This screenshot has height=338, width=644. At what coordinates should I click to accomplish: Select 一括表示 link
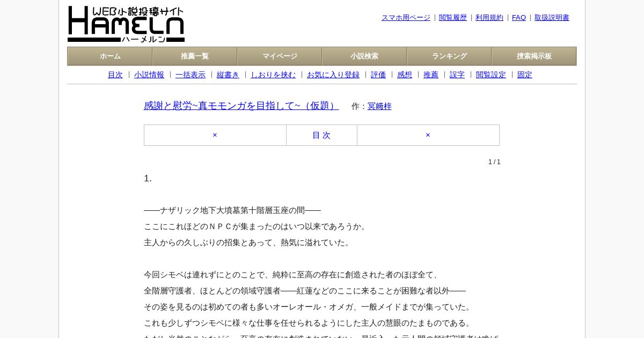coord(191,75)
